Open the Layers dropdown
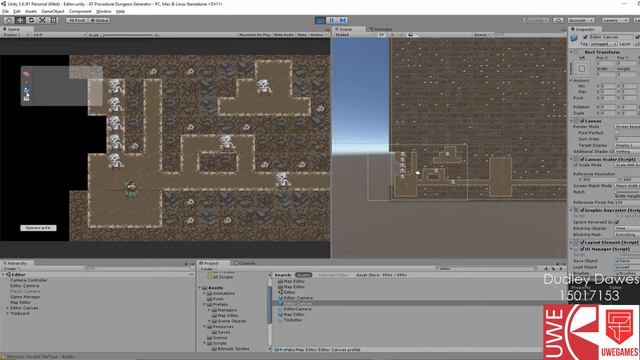Viewport: 640px width, 360px height. point(615,20)
